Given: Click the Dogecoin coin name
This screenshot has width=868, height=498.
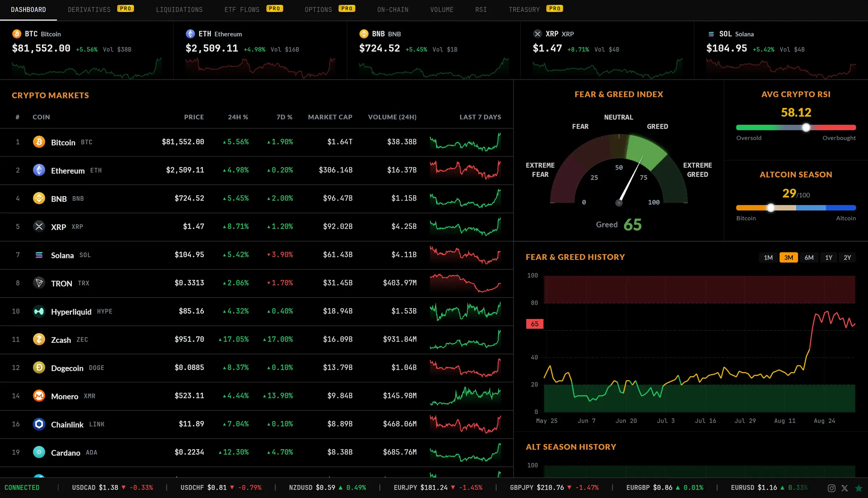Looking at the screenshot, I should click(67, 368).
